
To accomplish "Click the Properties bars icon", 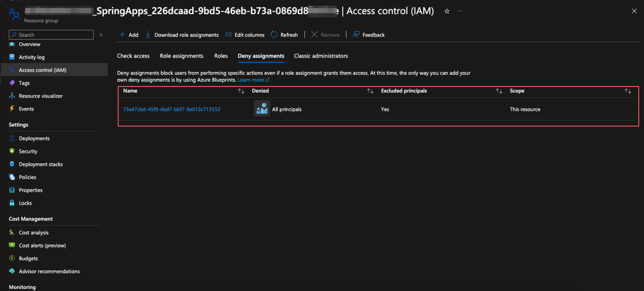I will (x=12, y=190).
